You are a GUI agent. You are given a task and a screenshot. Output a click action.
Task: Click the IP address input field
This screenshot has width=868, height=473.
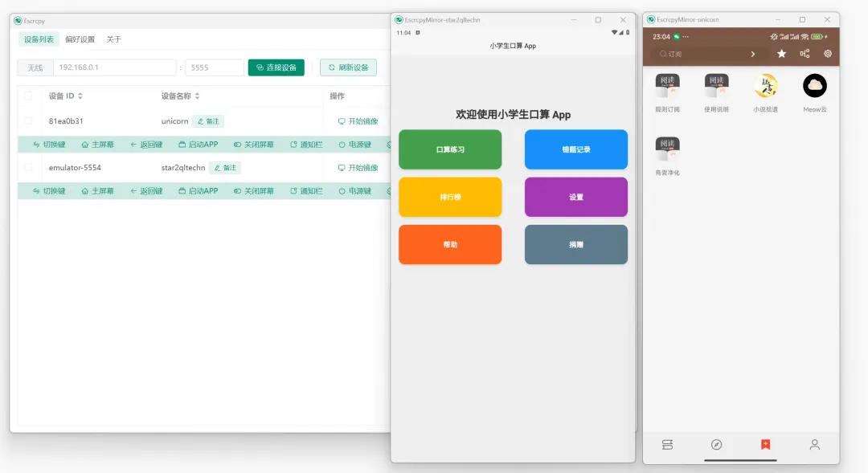pyautogui.click(x=114, y=67)
